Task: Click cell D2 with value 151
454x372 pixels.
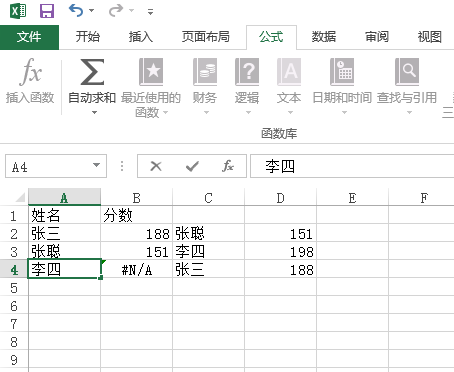Action: pyautogui.click(x=280, y=233)
